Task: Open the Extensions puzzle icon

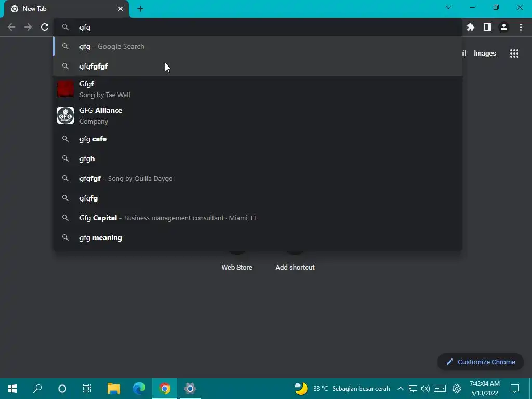Action: click(x=471, y=27)
